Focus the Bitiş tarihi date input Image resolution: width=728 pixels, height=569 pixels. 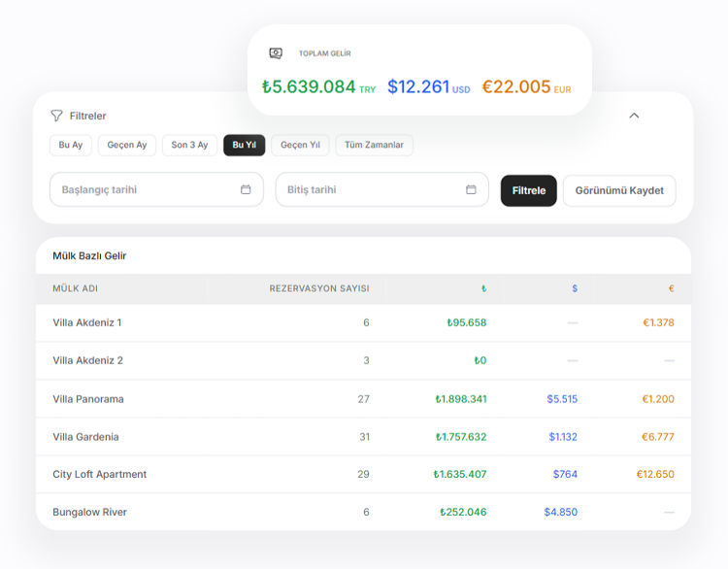(x=382, y=189)
